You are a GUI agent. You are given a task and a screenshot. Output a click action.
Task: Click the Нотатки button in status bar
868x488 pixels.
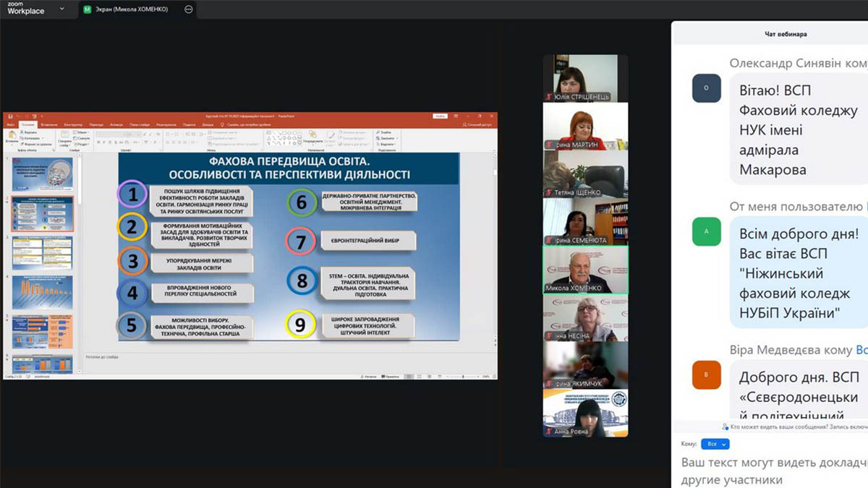(x=370, y=377)
